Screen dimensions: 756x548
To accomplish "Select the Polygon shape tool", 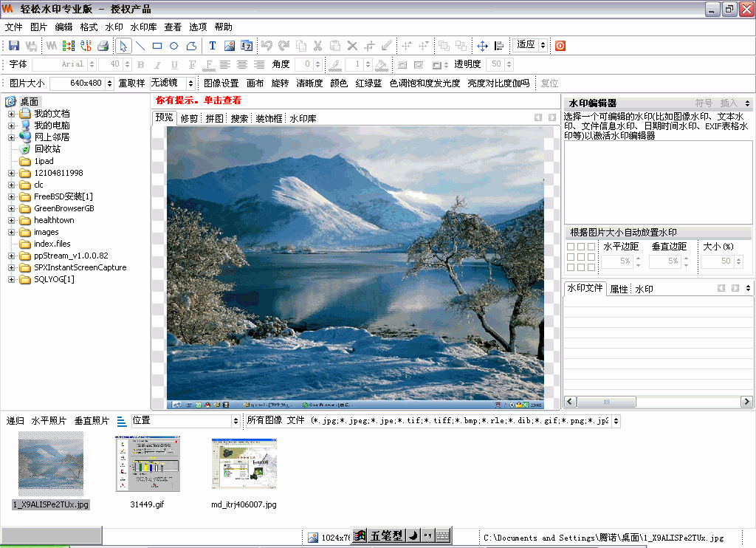I will point(191,46).
